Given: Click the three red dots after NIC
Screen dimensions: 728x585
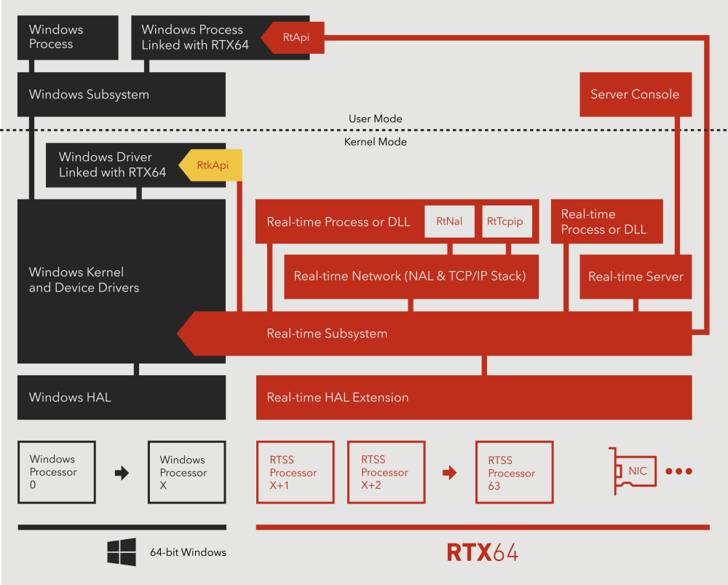Looking at the screenshot, I should click(x=678, y=471).
